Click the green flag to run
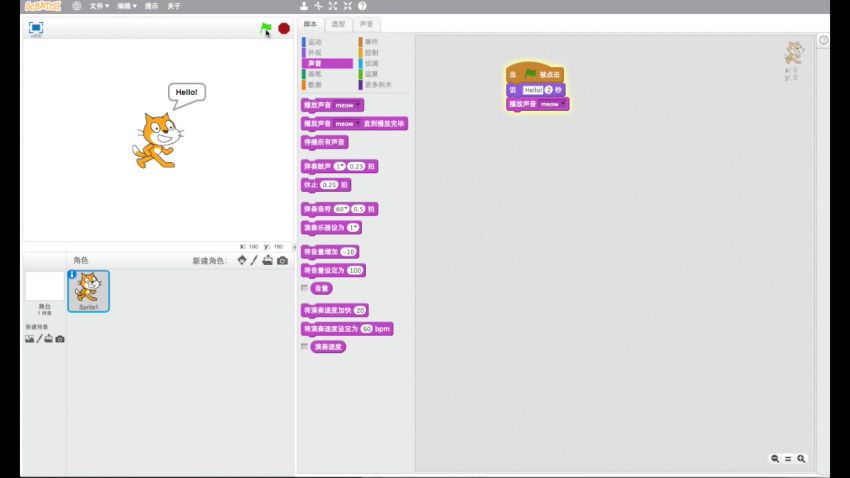Screen dimensions: 850x478 [x=266, y=28]
